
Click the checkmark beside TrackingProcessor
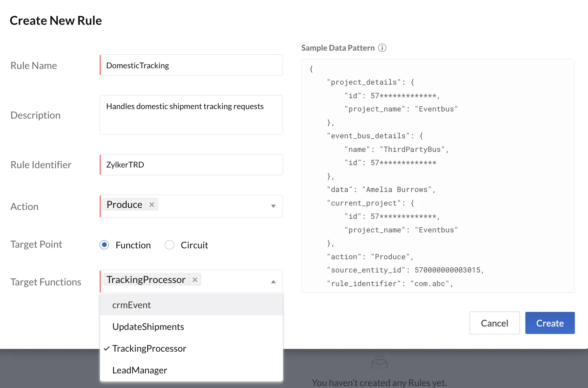pos(107,348)
